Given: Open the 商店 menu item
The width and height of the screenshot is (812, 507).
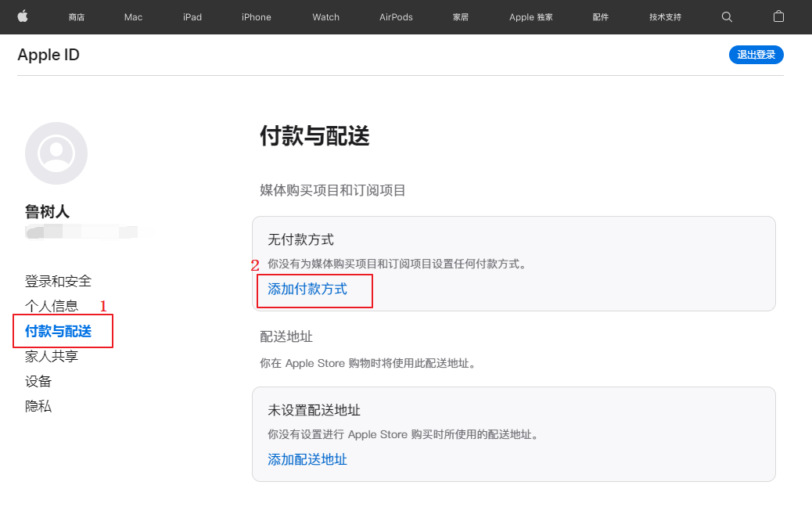Looking at the screenshot, I should pos(77,17).
